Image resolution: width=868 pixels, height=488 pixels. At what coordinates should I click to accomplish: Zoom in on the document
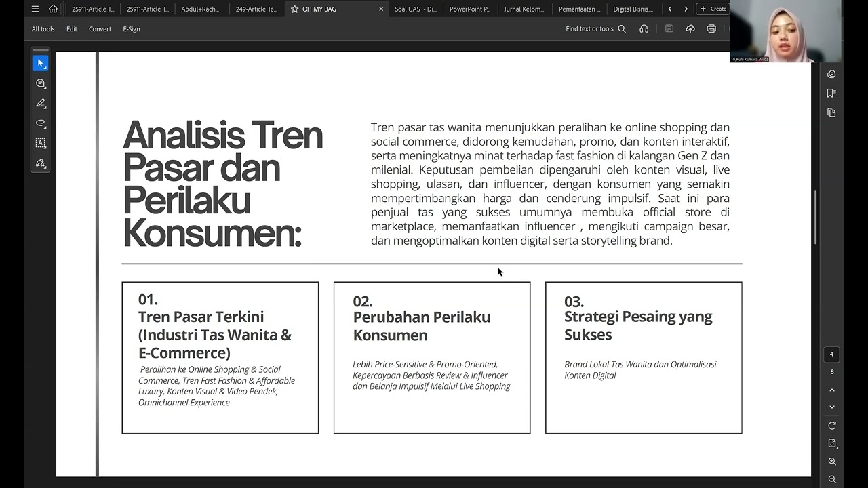[x=832, y=462]
